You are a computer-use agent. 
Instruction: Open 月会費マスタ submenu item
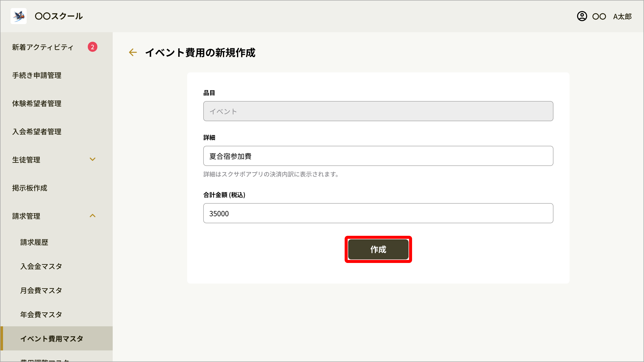(x=41, y=291)
